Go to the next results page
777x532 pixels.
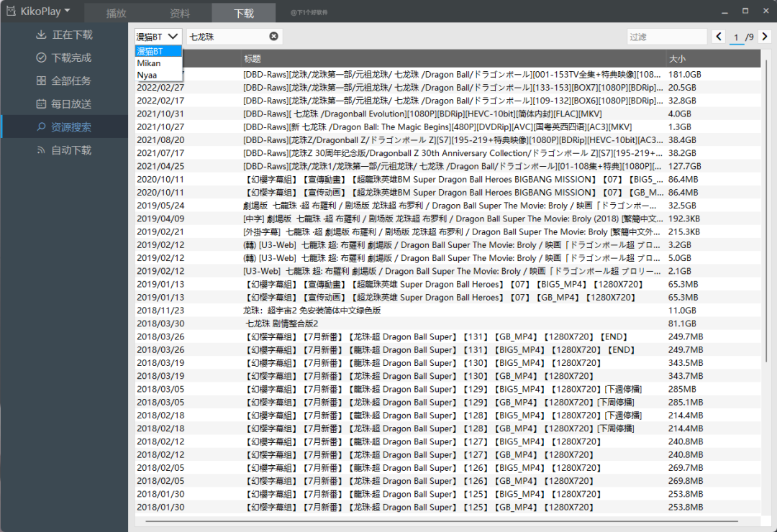[763, 37]
